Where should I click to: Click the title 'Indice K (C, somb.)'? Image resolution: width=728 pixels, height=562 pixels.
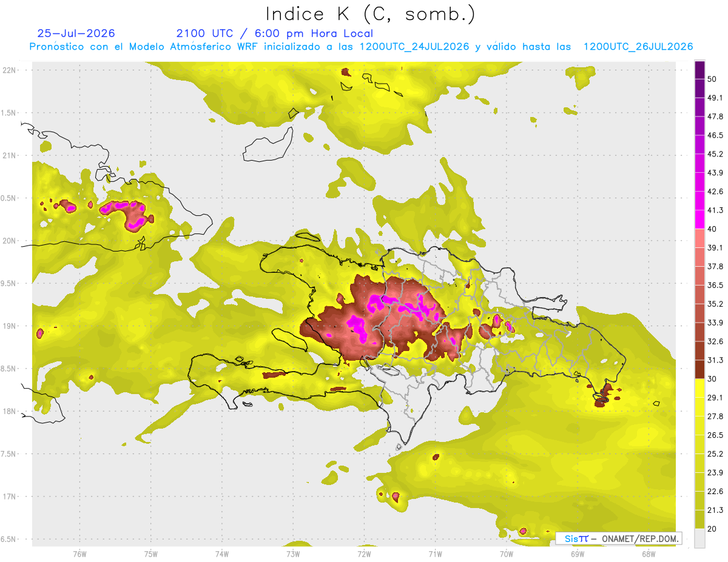click(371, 14)
